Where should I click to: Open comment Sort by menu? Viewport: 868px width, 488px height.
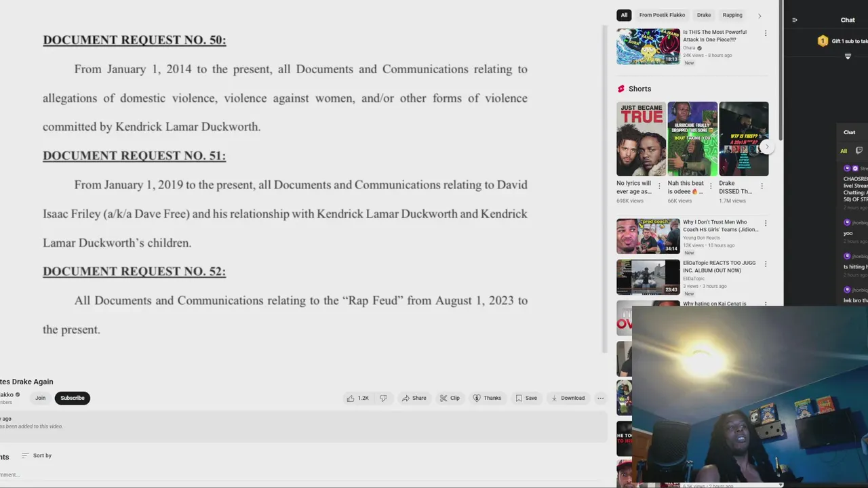point(37,455)
